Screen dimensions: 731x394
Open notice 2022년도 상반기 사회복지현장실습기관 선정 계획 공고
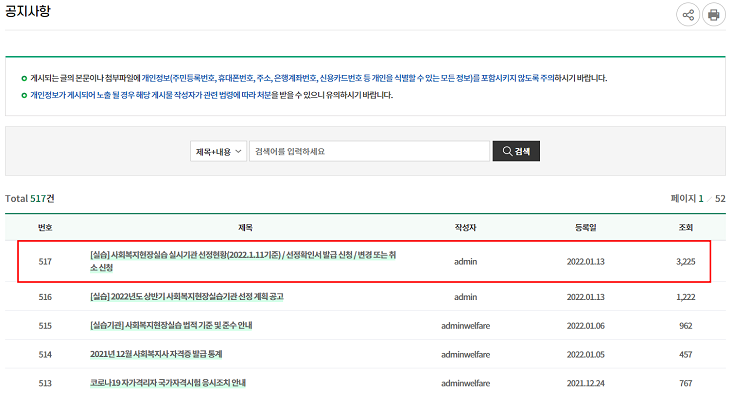187,297
